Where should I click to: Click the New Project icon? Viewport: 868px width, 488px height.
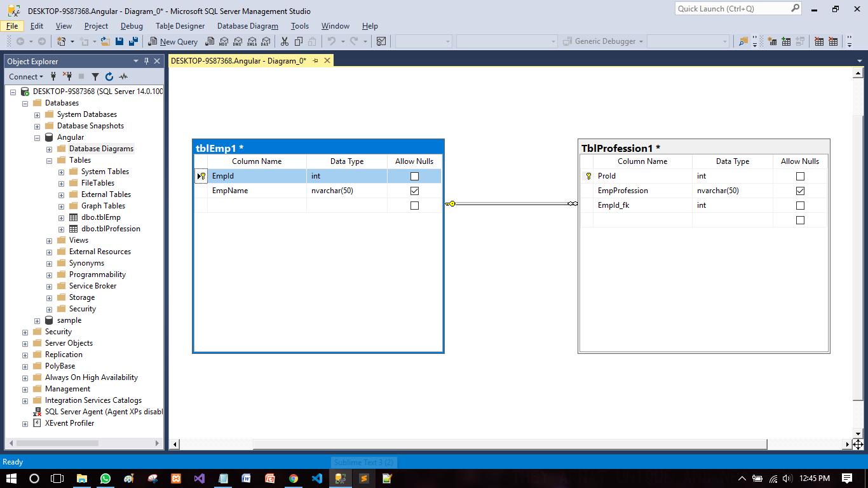point(62,41)
